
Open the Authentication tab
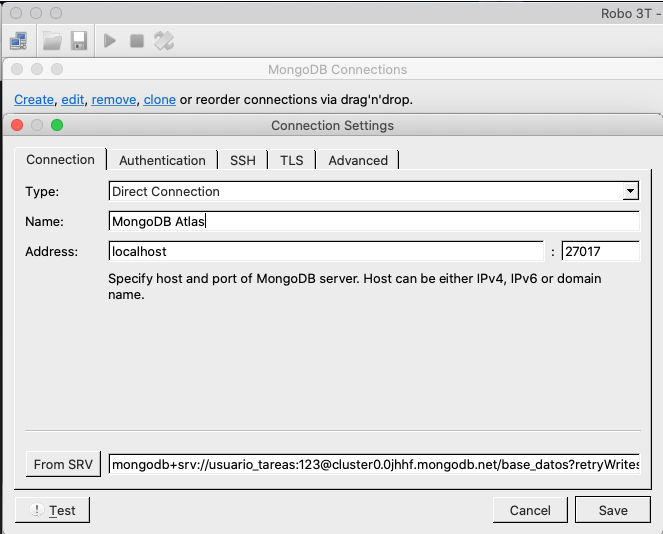pos(162,160)
